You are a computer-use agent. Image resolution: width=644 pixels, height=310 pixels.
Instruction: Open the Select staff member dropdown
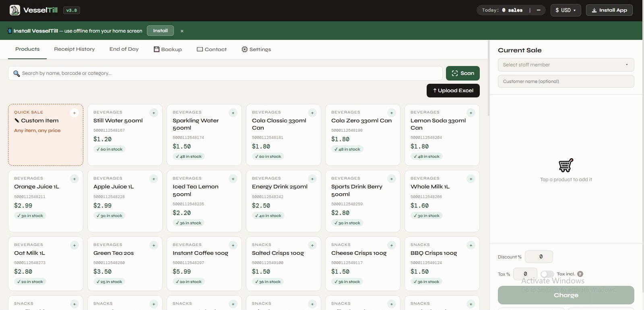click(566, 65)
